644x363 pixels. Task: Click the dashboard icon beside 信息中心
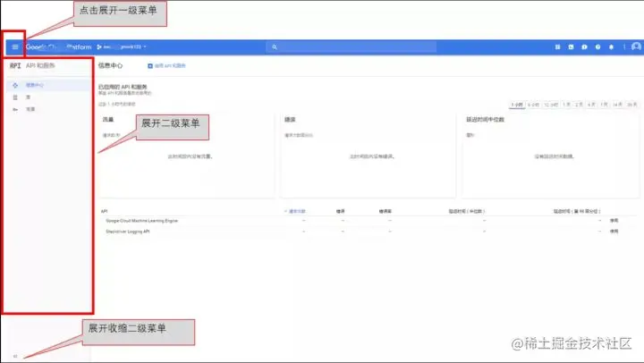point(15,85)
